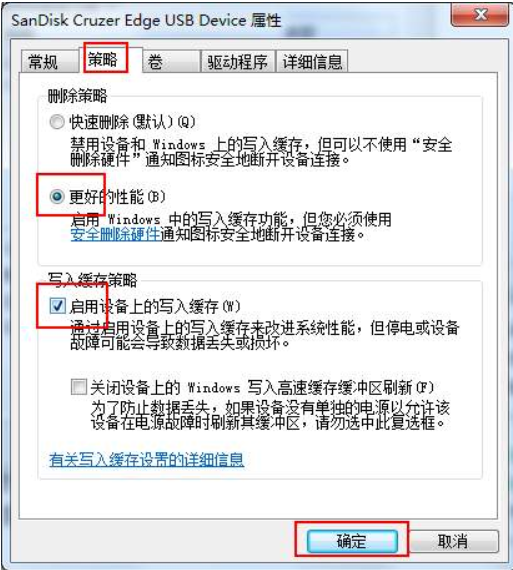This screenshot has width=513, height=570.
Task: Open the 有关写入缓存设置的详细信息 link
Action: pos(147,459)
